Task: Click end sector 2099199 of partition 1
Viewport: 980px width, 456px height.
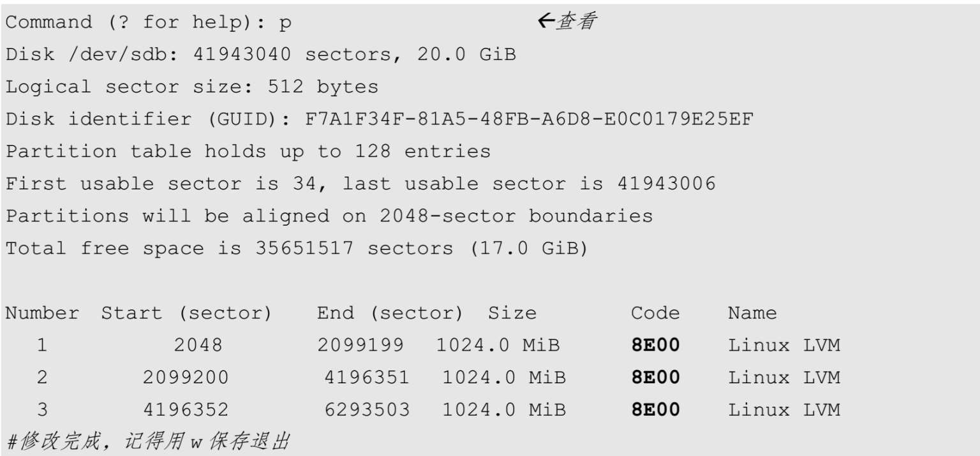Action: click(360, 346)
